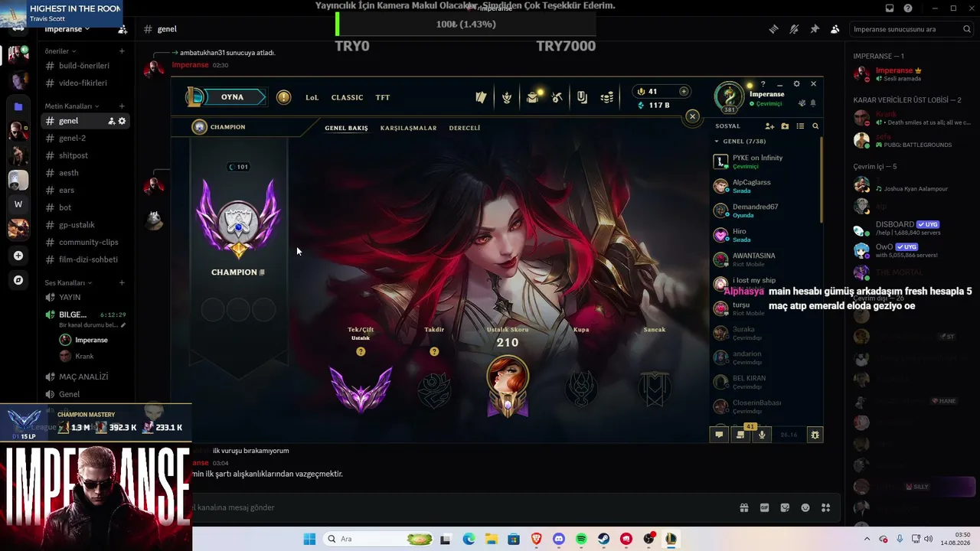Open the DERECELİ ranked tab
This screenshot has height=551, width=980.
point(465,128)
